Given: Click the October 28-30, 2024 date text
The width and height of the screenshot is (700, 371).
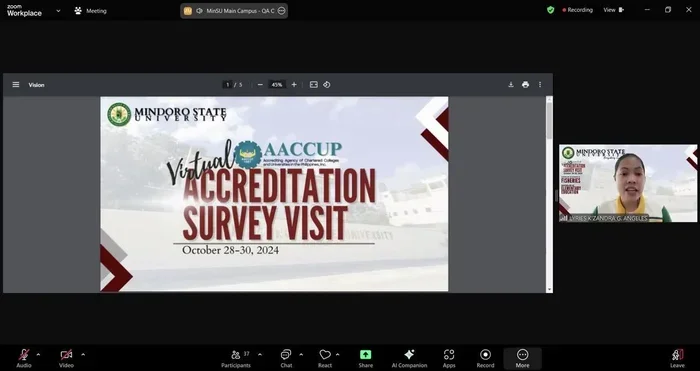Looking at the screenshot, I should (230, 250).
